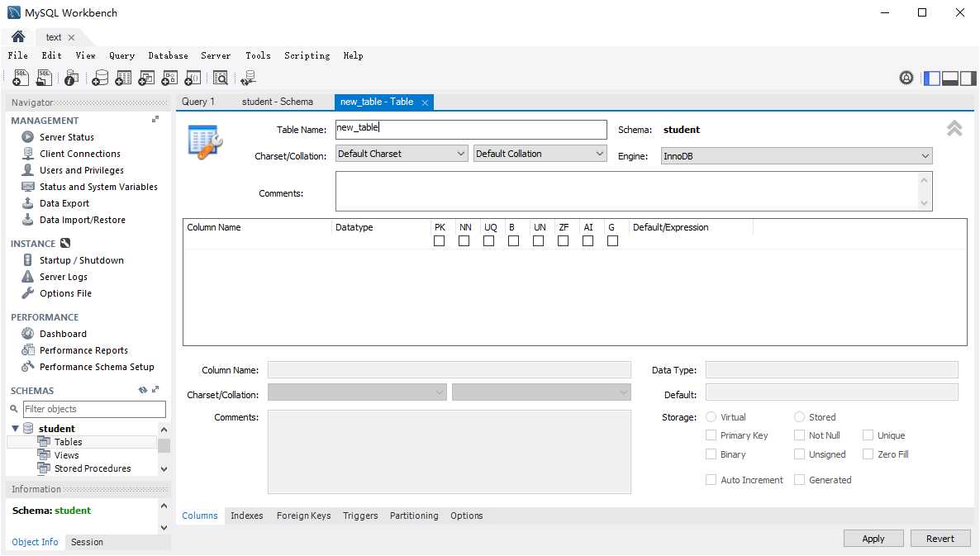Toggle the bottom output panel icon
Screen dimensions: 980x556
click(950, 78)
